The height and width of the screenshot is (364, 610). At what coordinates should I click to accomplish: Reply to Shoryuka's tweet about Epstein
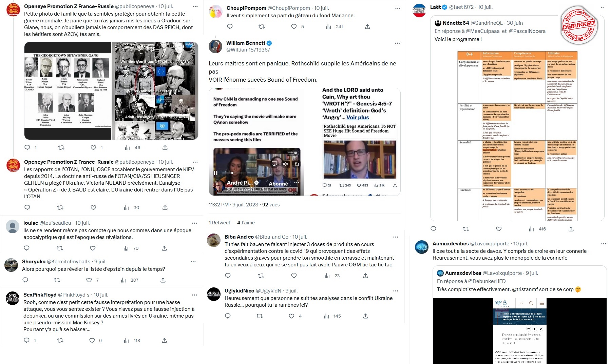tap(25, 280)
